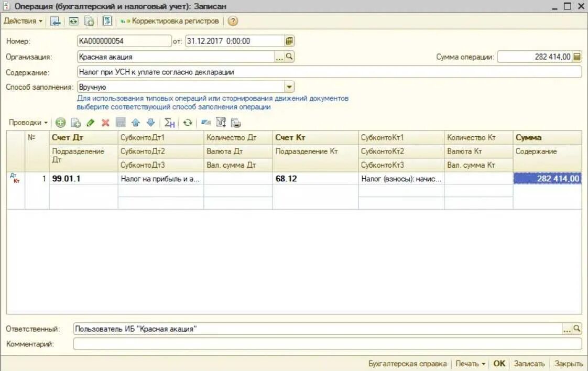Click the refresh arrows icon in Проводки toolbar

pyautogui.click(x=188, y=123)
